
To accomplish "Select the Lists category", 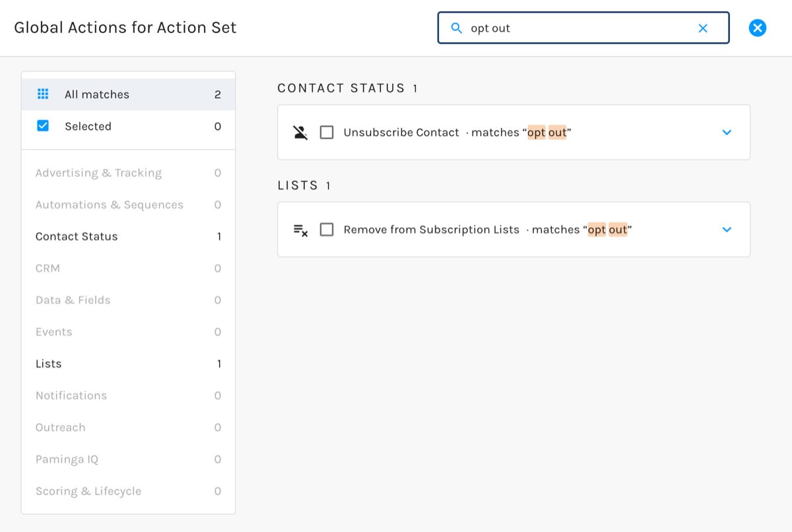I will pos(128,364).
